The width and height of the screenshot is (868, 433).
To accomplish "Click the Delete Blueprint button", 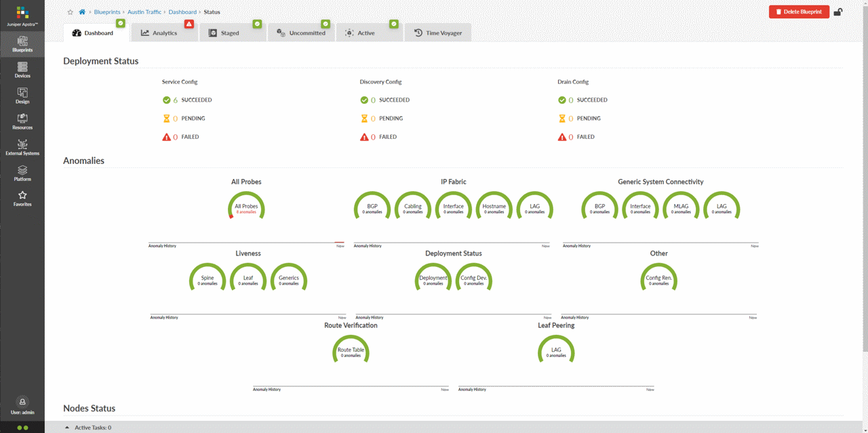I will click(x=799, y=12).
